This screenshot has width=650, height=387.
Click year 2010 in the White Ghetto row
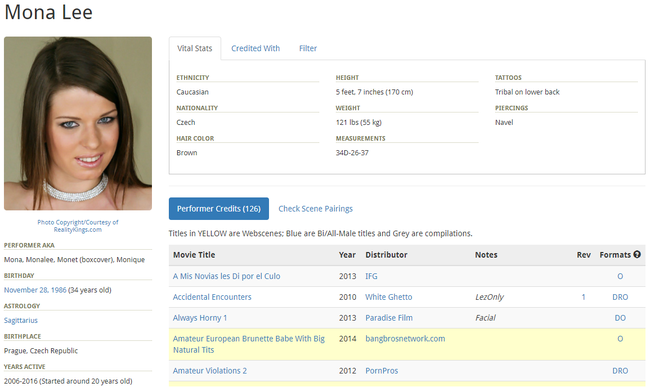[347, 297]
